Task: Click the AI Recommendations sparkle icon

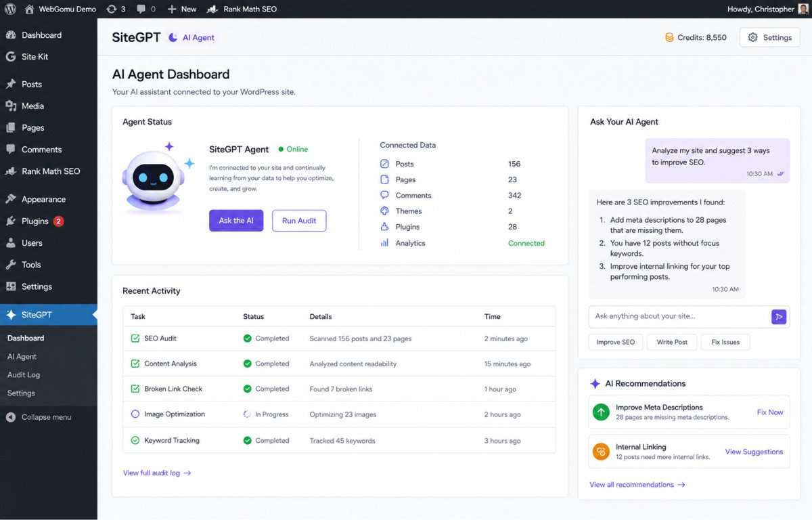Action: pyautogui.click(x=595, y=383)
